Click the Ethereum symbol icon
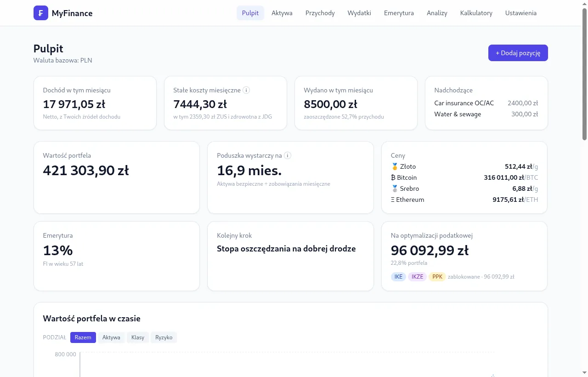 [x=393, y=200]
